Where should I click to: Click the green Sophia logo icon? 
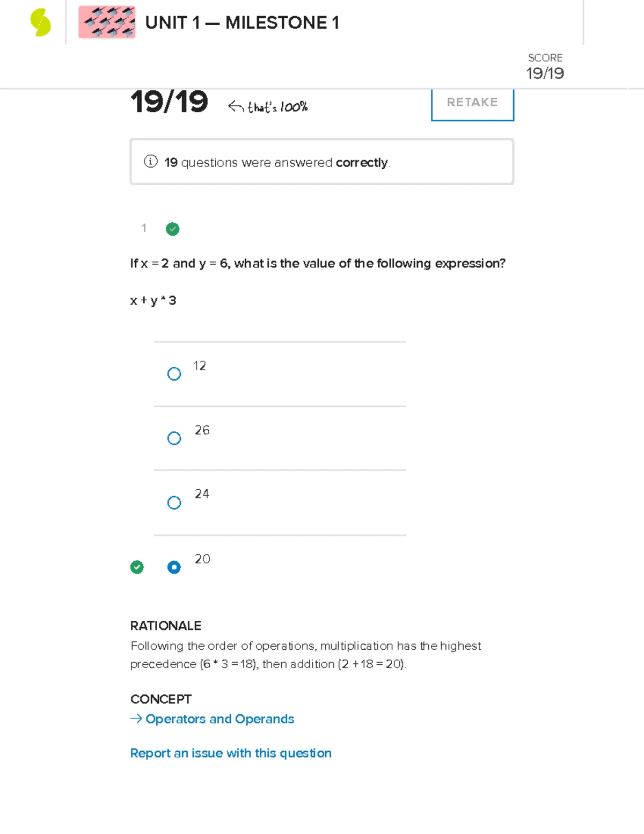click(x=41, y=23)
